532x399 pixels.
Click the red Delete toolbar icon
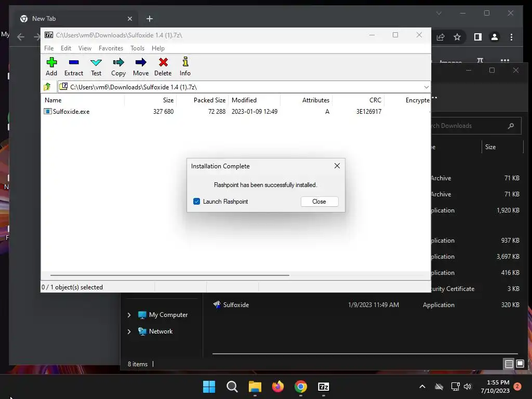tap(163, 62)
